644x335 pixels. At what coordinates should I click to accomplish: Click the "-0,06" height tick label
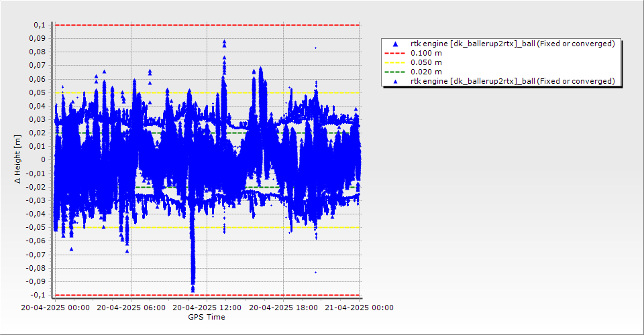click(x=36, y=241)
